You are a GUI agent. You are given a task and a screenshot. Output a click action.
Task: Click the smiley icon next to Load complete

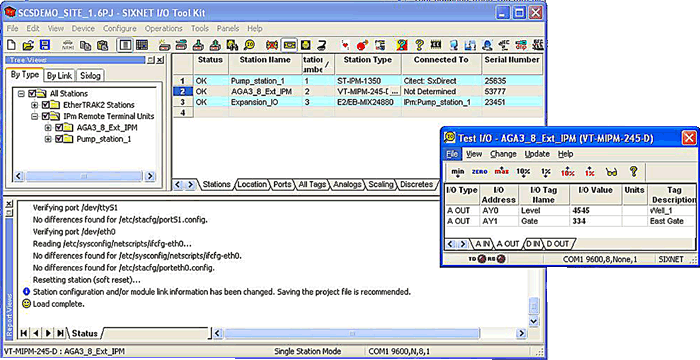click(26, 304)
